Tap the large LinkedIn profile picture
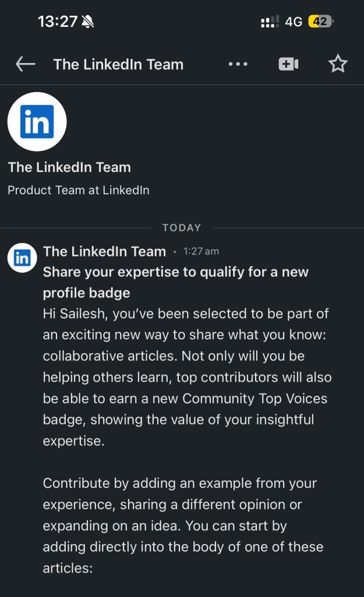Viewport: 364px width, 597px height. pyautogui.click(x=37, y=121)
